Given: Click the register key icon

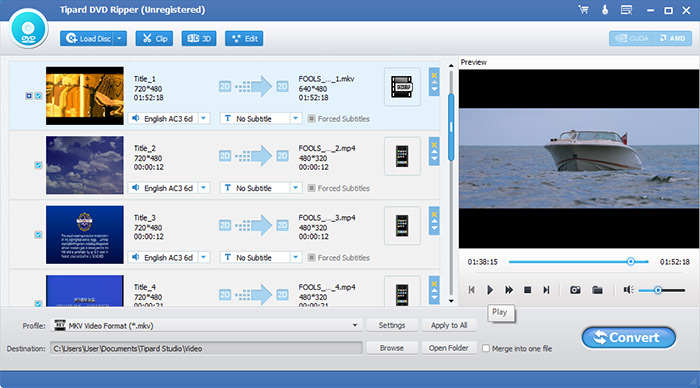Looking at the screenshot, I should 605,9.
